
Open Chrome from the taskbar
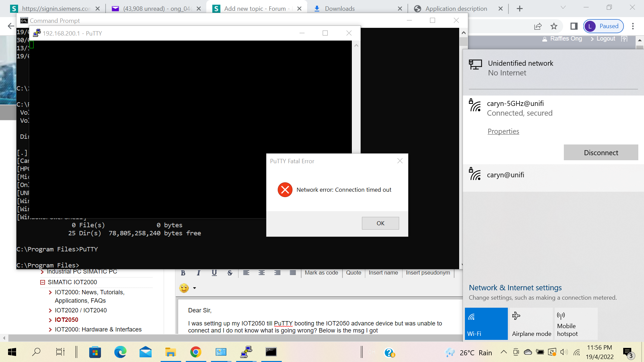196,352
